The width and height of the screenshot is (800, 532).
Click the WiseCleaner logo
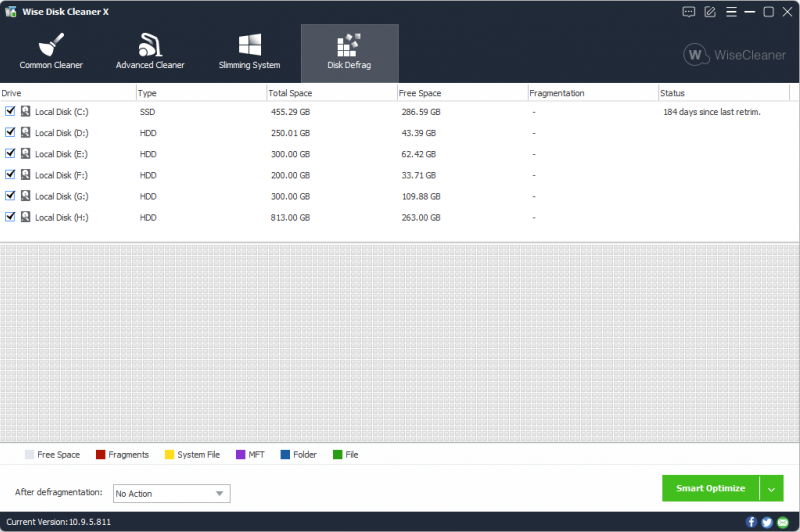pyautogui.click(x=735, y=55)
